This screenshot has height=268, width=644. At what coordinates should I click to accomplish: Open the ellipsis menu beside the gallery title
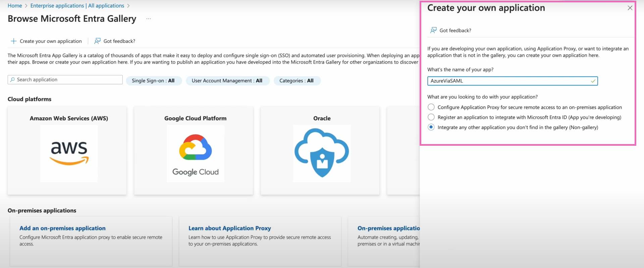pos(149,19)
